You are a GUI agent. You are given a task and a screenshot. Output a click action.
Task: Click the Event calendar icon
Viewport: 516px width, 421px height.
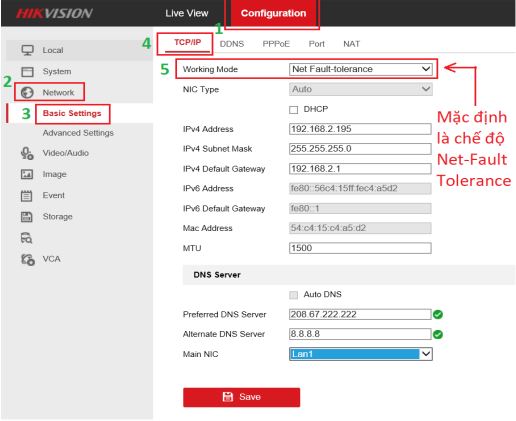[27, 196]
